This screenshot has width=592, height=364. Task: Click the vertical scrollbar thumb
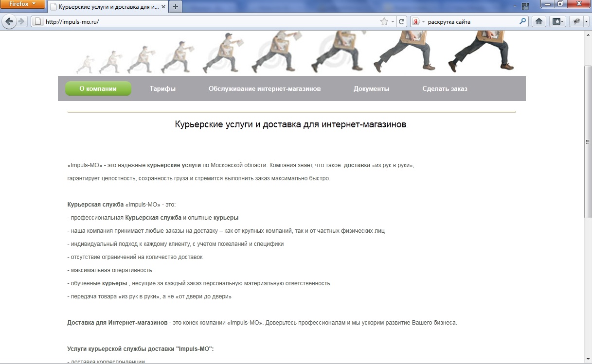588,142
